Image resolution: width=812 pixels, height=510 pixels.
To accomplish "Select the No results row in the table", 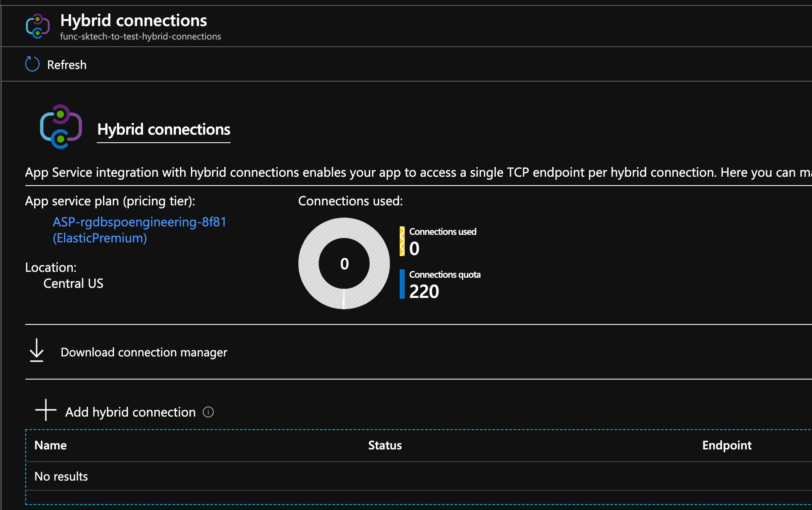I will point(61,476).
